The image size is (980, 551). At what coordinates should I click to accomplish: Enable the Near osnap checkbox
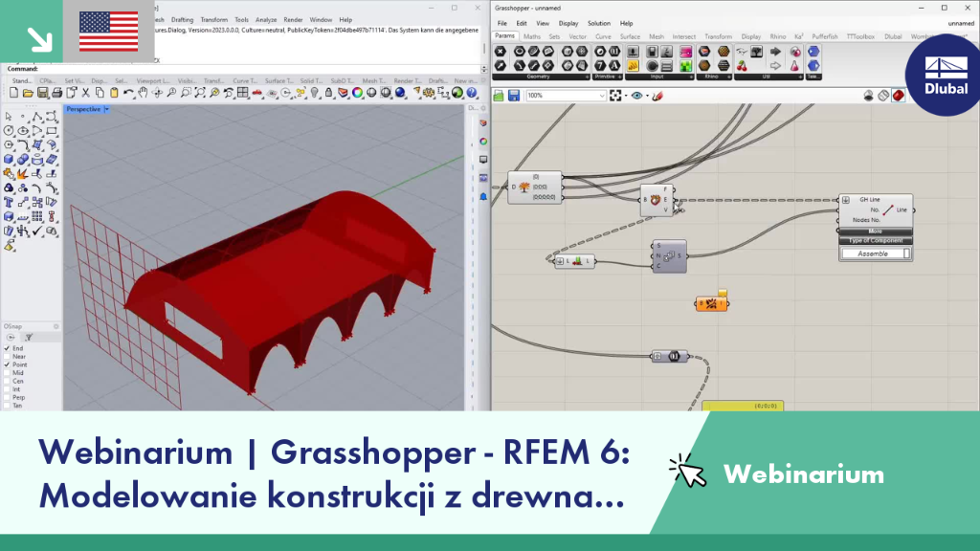click(x=8, y=356)
